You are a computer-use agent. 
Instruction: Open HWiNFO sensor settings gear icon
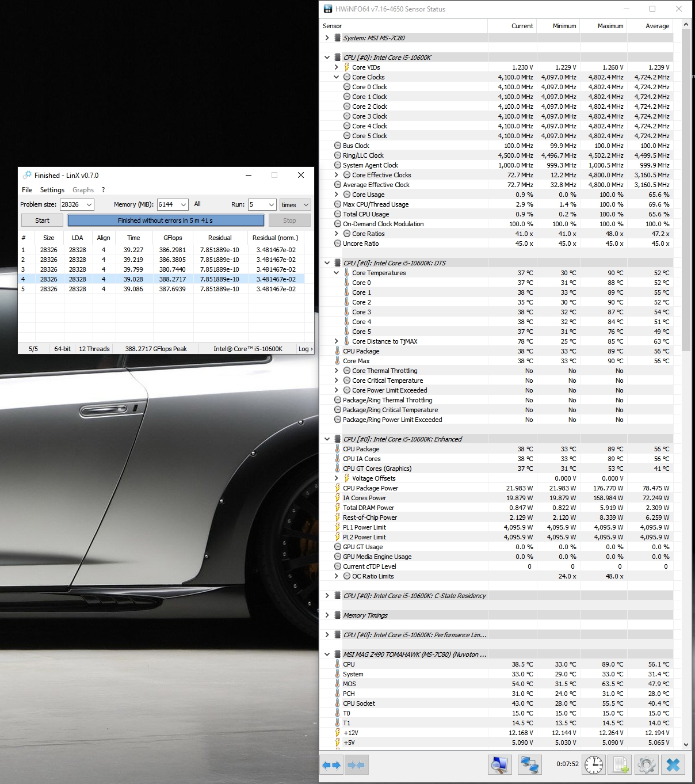646,765
